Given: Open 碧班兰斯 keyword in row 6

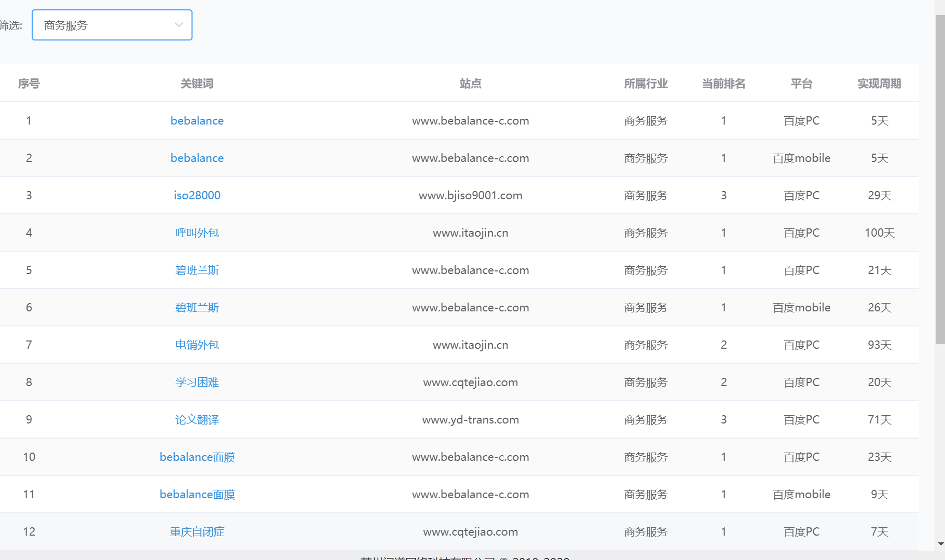Looking at the screenshot, I should click(197, 307).
